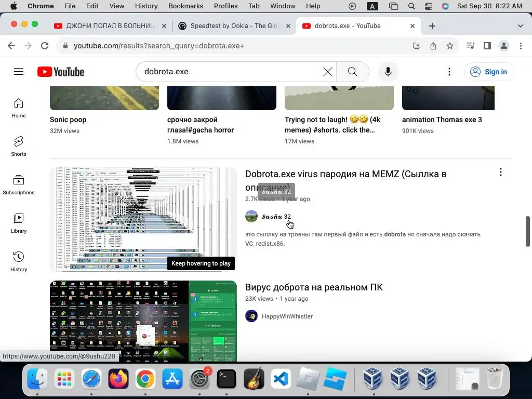Open Control Center in the menu bar

pyautogui.click(x=429, y=6)
